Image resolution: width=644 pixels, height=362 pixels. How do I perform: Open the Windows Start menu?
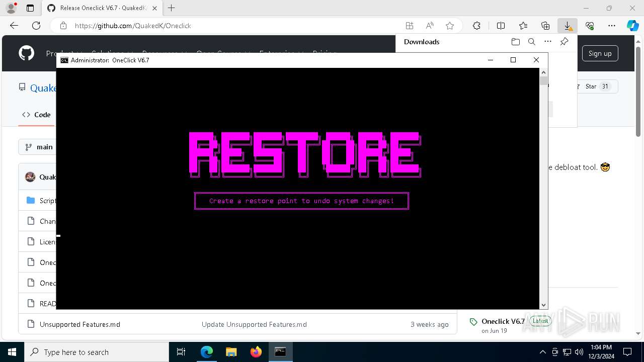point(12,352)
